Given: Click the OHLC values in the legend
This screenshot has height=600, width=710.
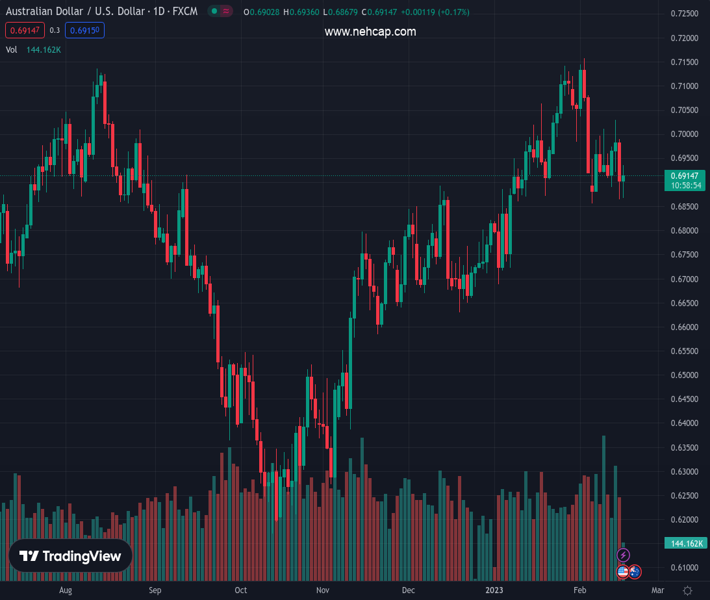Looking at the screenshot, I should pos(330,13).
